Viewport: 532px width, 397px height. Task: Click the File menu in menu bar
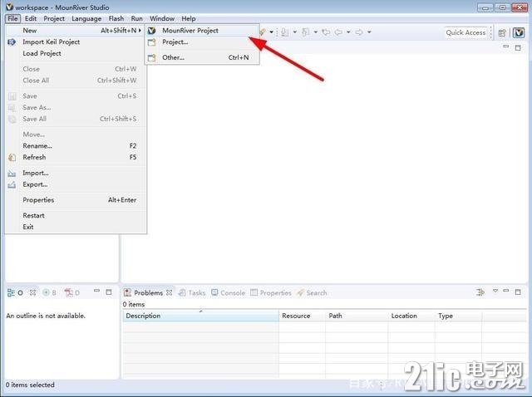[x=13, y=18]
